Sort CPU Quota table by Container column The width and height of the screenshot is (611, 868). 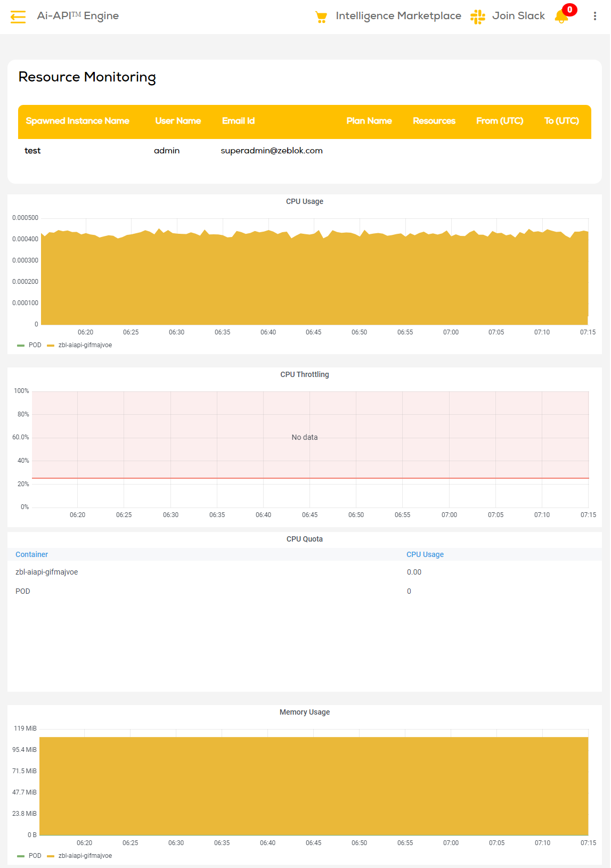pos(31,554)
